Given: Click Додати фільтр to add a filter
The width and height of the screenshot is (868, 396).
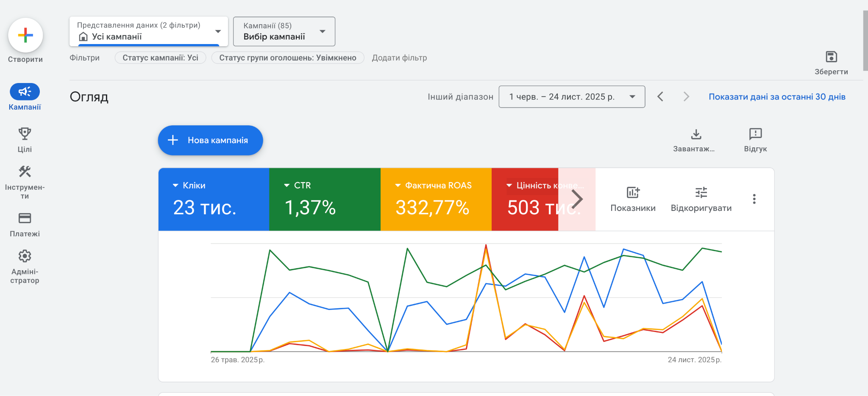Looking at the screenshot, I should pos(400,58).
